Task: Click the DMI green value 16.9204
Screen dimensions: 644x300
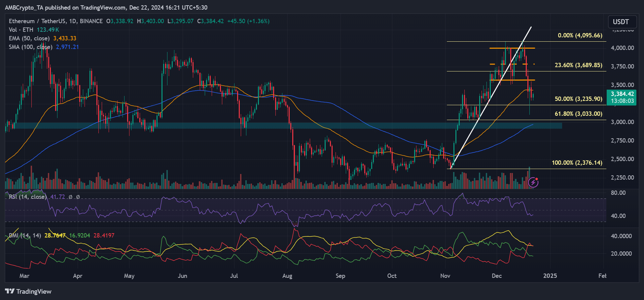Action: click(x=80, y=236)
